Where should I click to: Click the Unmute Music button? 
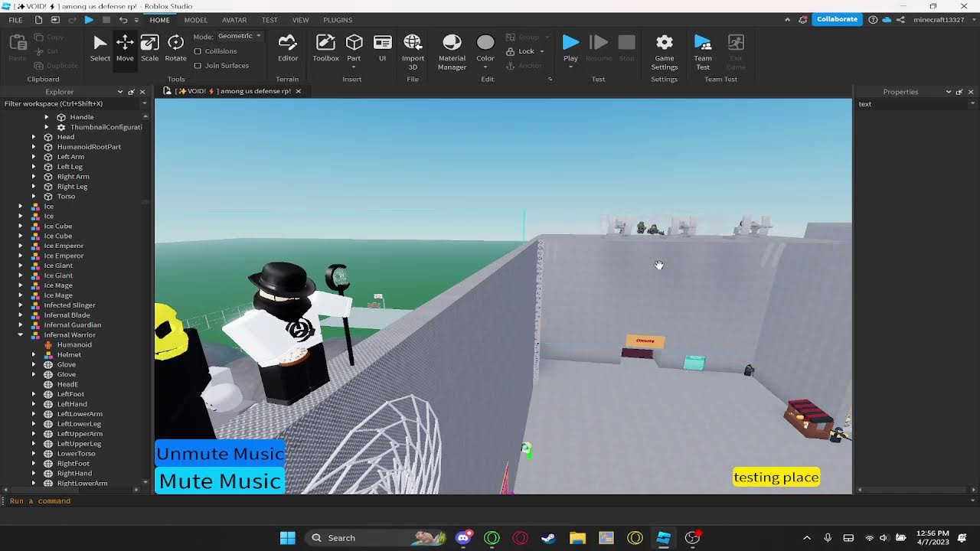[220, 454]
